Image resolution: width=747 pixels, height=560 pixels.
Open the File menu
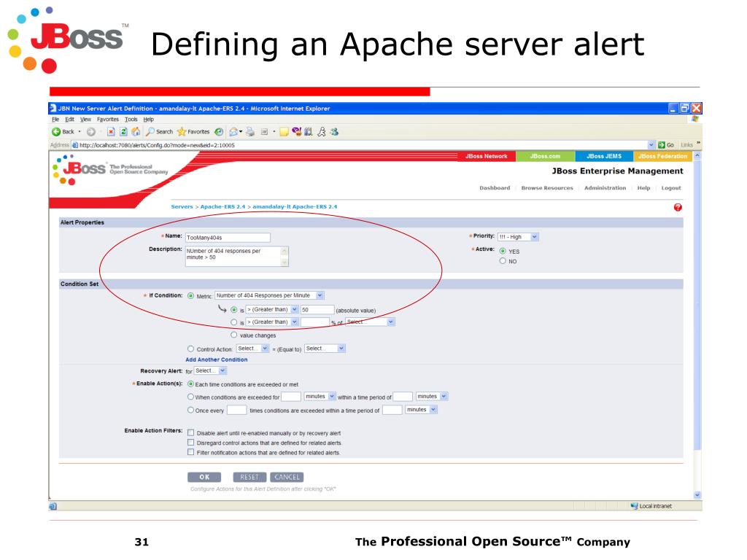pos(55,120)
